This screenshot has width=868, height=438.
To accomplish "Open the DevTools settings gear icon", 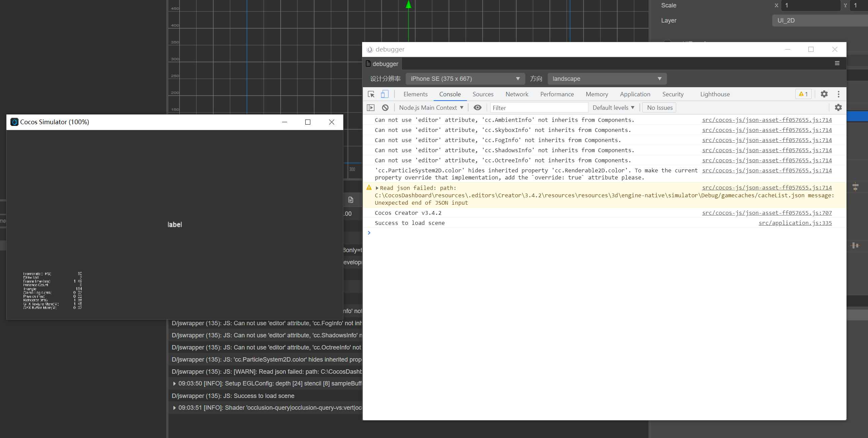I will [824, 94].
